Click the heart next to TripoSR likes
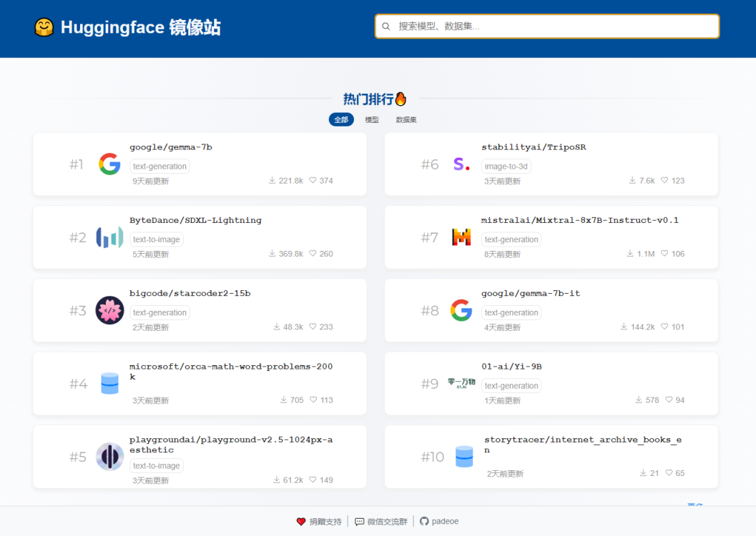756x536 pixels. (664, 181)
